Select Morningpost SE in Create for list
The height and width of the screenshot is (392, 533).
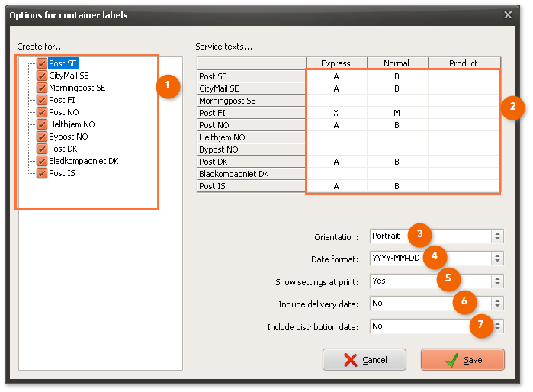[77, 88]
